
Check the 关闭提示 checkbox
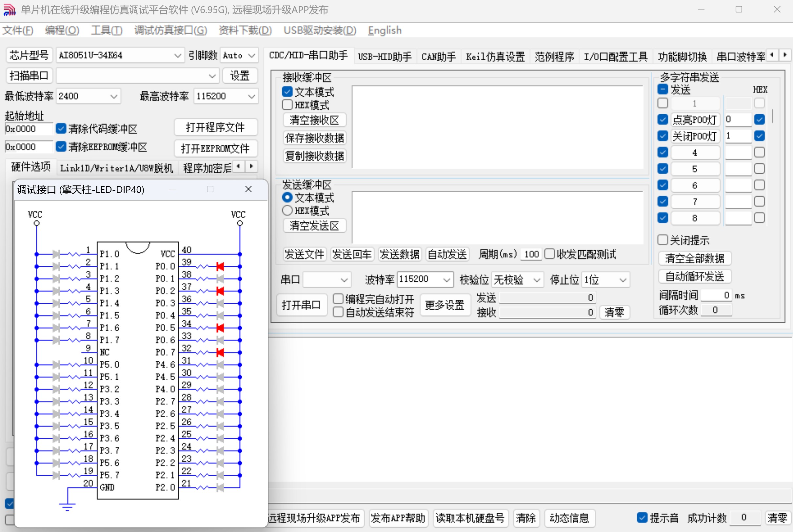663,240
